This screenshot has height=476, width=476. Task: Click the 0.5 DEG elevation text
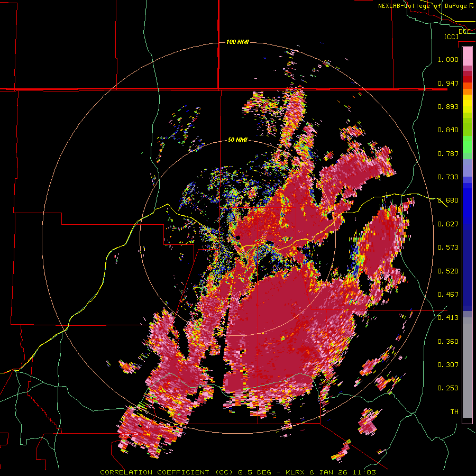[x=254, y=472]
